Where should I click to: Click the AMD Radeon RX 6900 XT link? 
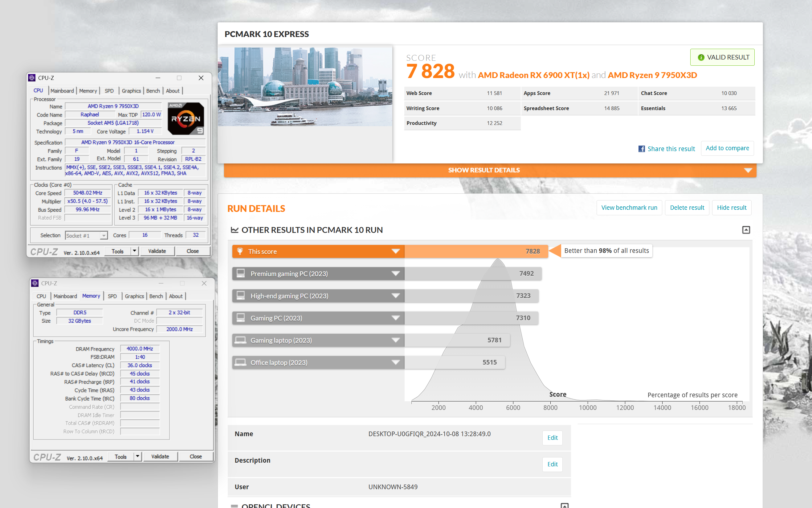point(533,75)
